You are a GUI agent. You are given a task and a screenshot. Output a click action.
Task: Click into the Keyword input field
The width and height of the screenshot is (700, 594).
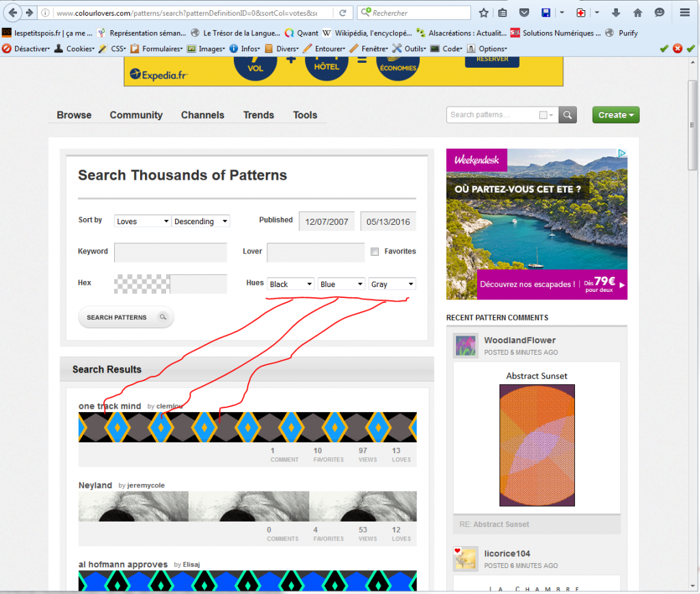170,252
